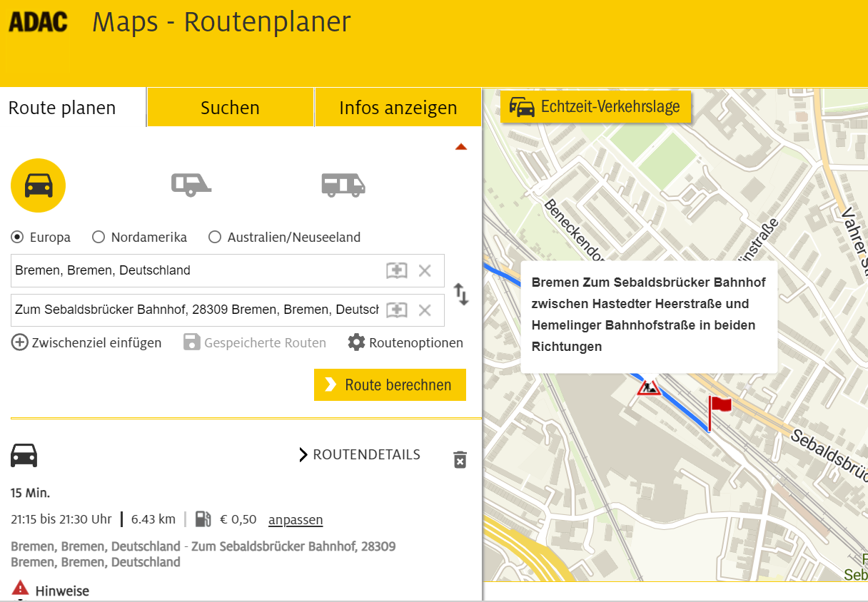This screenshot has height=602, width=868.
Task: Open Routenoptionen gear settings
Action: pos(356,342)
